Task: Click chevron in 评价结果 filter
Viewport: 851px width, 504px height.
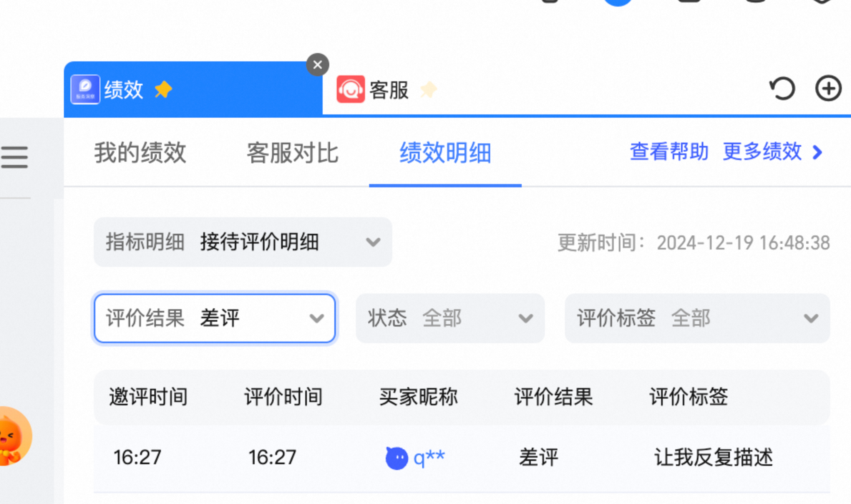Action: (x=316, y=318)
